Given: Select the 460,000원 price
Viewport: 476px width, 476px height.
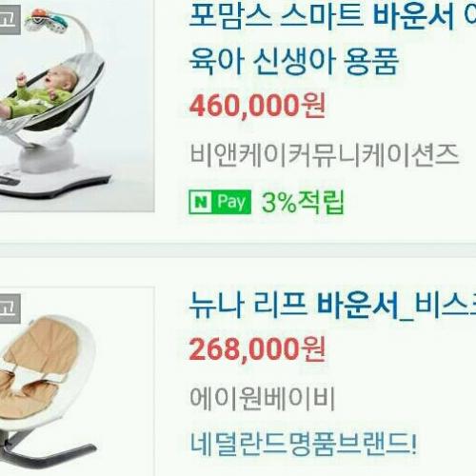Looking at the screenshot, I should 257,106.
